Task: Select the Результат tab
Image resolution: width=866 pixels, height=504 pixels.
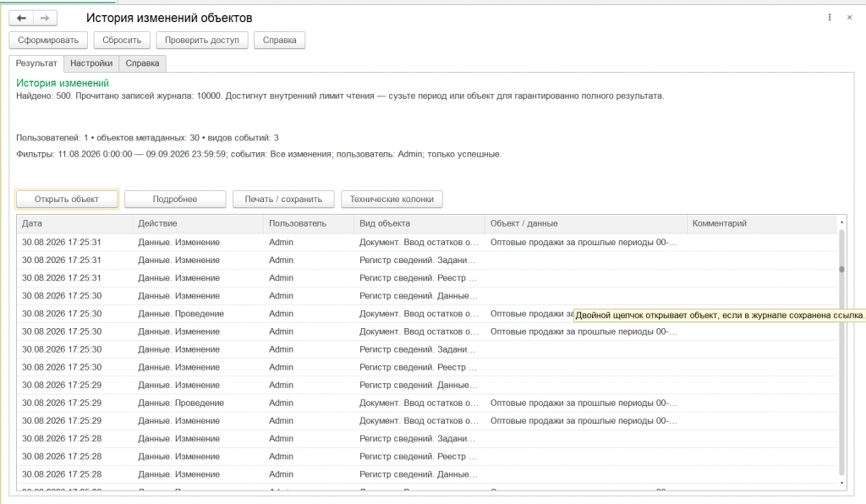Action: (x=36, y=63)
